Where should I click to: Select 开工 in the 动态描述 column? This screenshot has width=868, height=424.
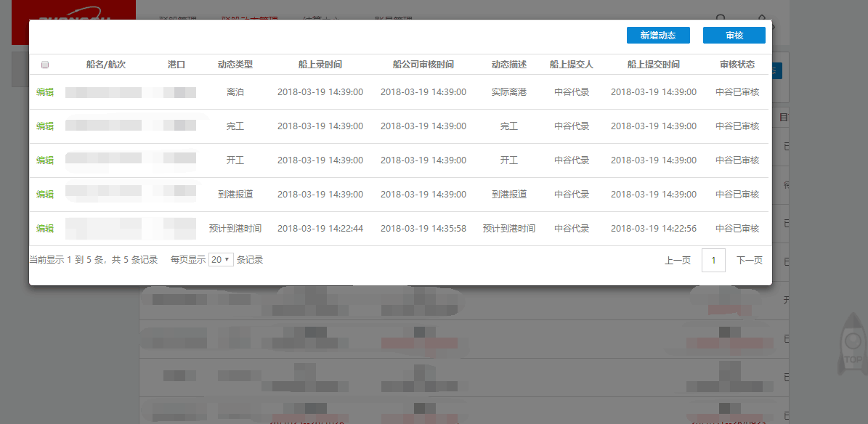pos(508,160)
